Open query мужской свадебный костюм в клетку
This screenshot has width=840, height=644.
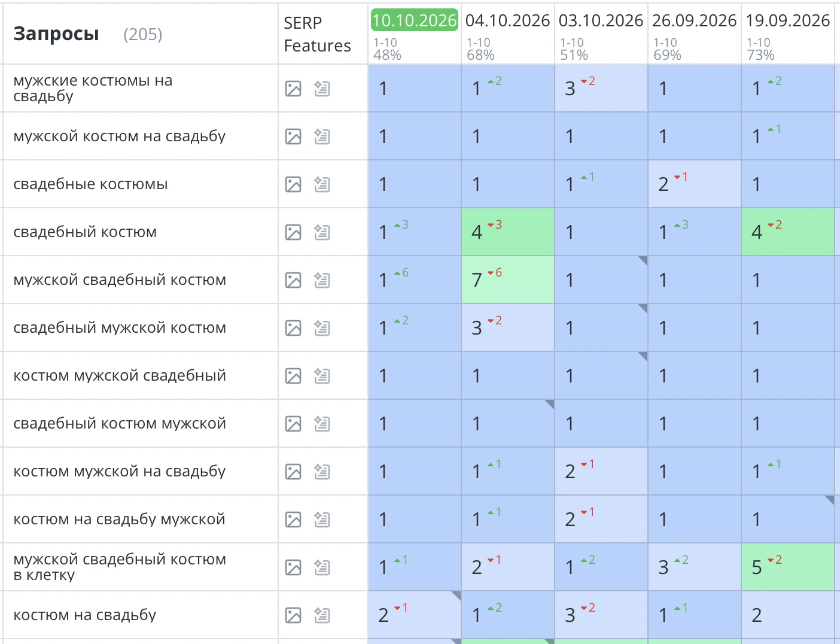pos(120,567)
